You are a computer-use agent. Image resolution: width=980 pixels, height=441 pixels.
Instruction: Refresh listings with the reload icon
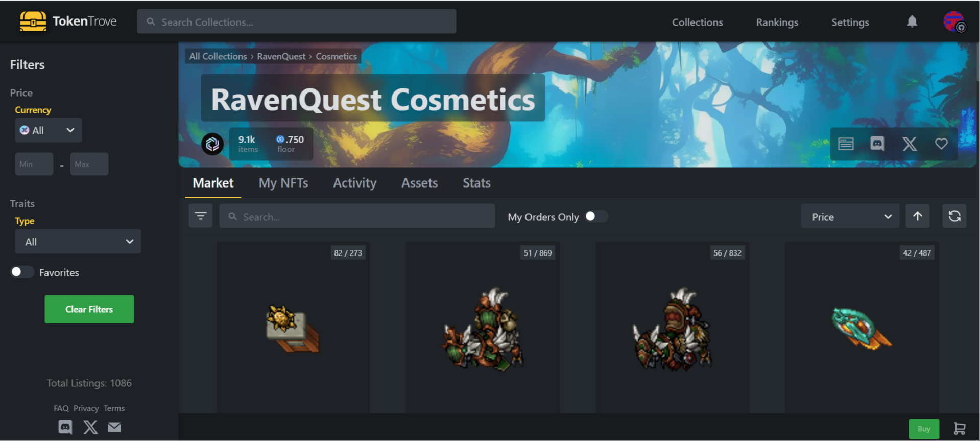tap(954, 216)
